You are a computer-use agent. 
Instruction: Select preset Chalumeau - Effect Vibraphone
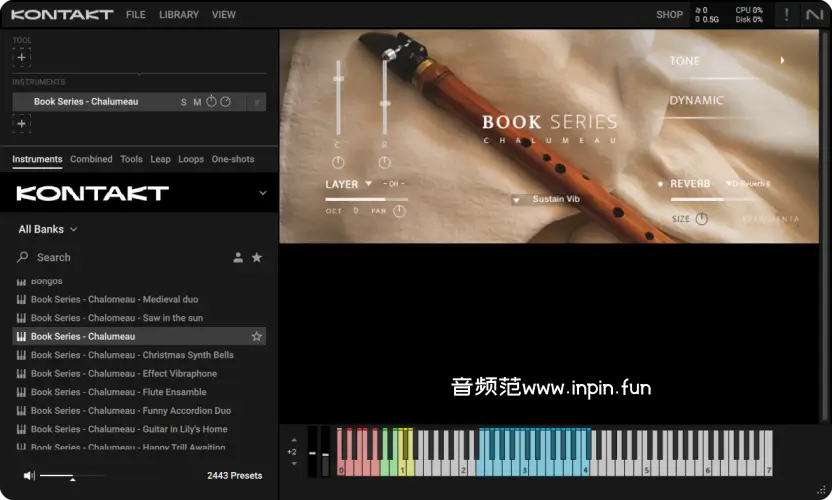click(139, 374)
